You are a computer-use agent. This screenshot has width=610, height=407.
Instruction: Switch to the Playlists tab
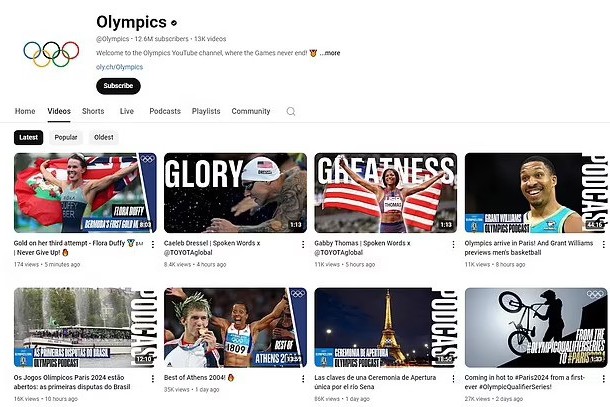[206, 112]
